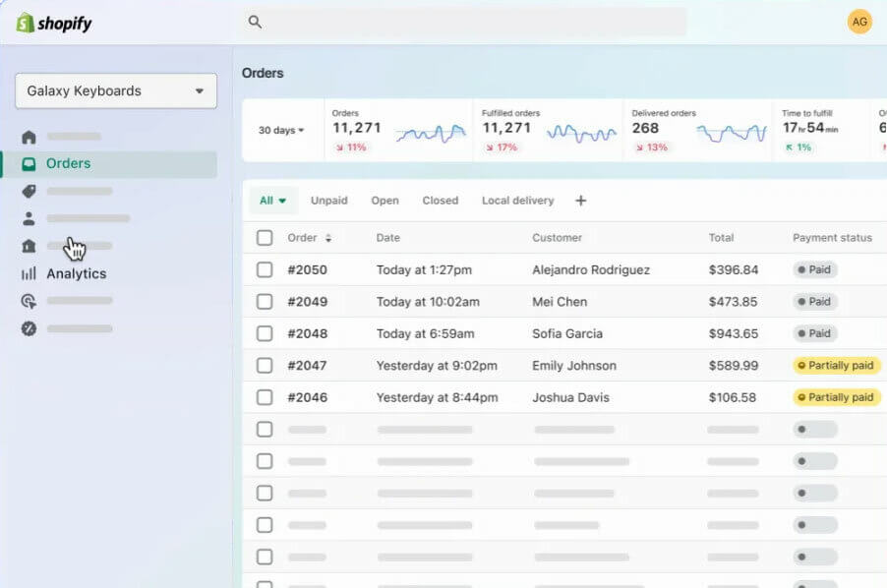The image size is (887, 588).
Task: Open the Local delivery tab
Action: [517, 200]
